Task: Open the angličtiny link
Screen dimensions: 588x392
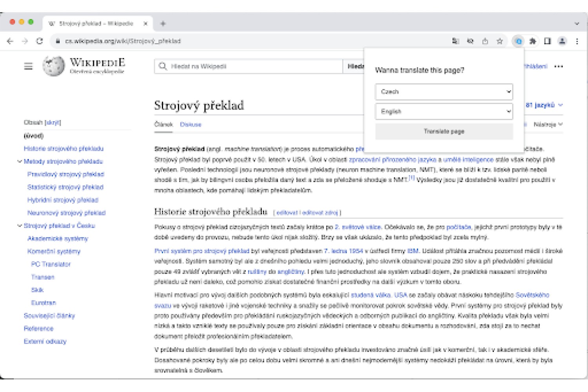Action: (x=291, y=272)
